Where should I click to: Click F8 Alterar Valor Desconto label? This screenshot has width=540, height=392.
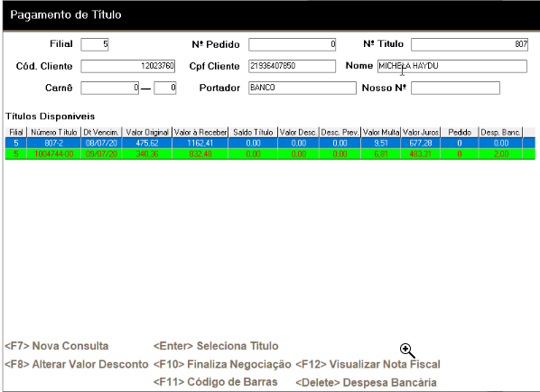(77, 364)
